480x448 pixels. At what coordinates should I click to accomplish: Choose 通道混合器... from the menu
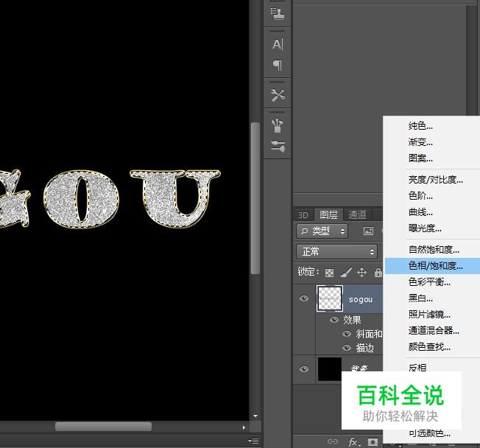[x=432, y=331]
